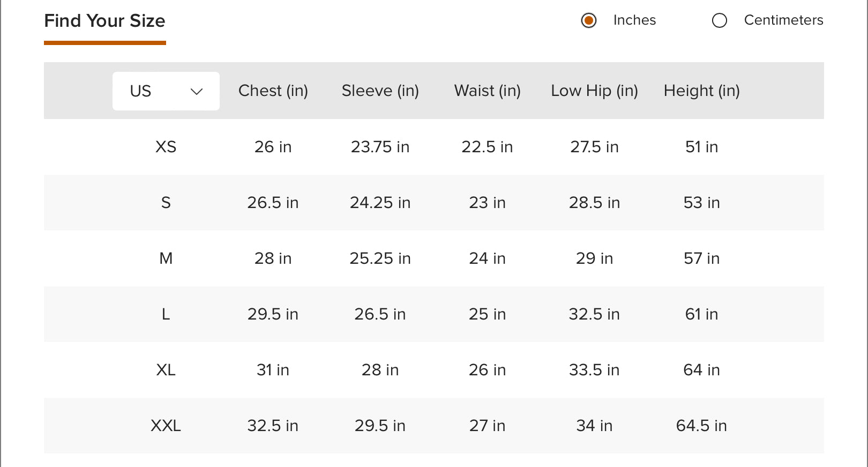The width and height of the screenshot is (868, 467).
Task: Click the Inches label text
Action: point(634,20)
